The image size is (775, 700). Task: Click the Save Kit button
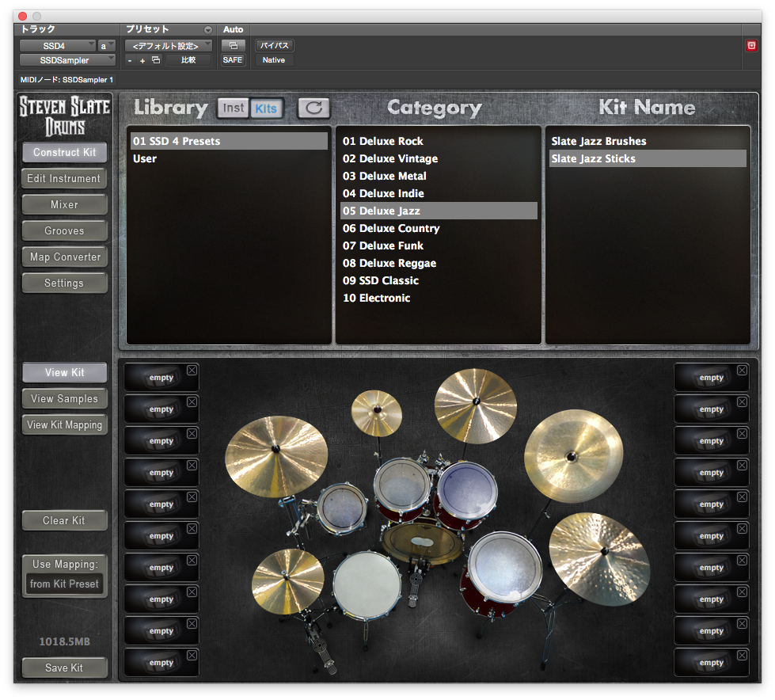click(64, 668)
